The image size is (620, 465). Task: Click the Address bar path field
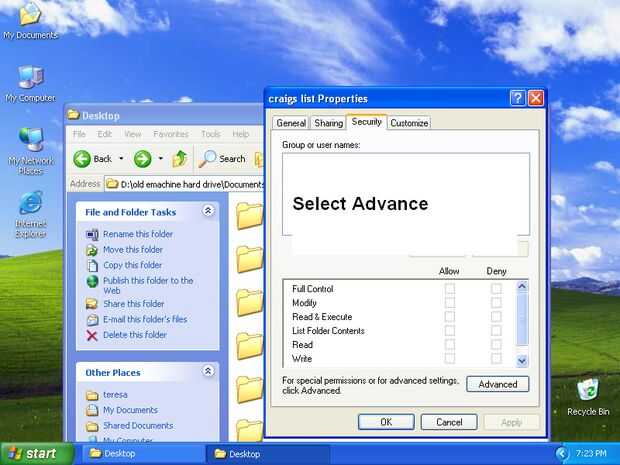(x=184, y=184)
